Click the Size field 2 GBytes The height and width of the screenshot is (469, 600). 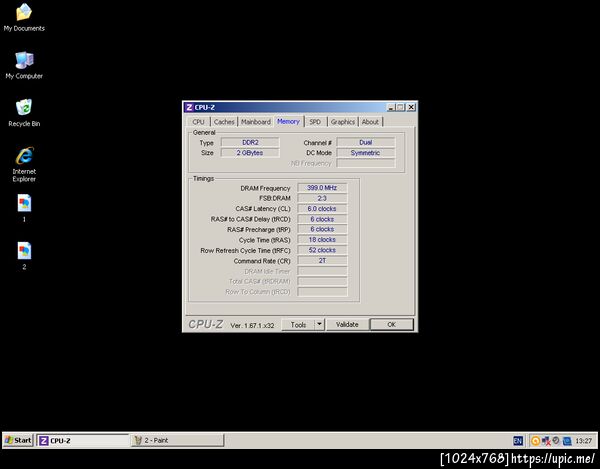250,153
